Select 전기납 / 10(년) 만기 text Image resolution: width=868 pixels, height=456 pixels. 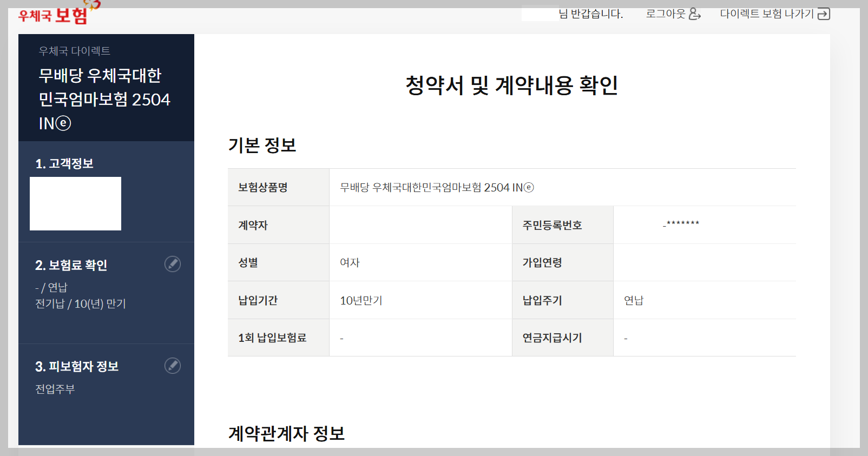tap(81, 303)
